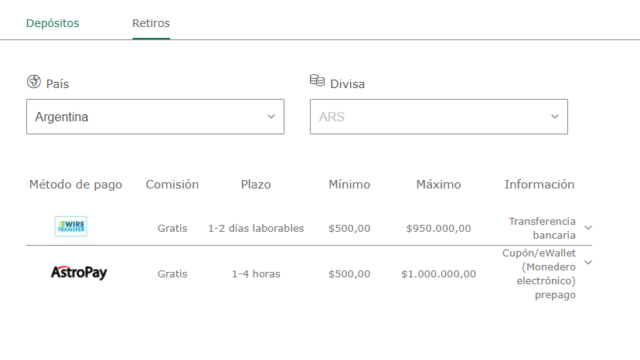The width and height of the screenshot is (640, 360).
Task: Click the coins icon beside Divisa
Action: (317, 80)
